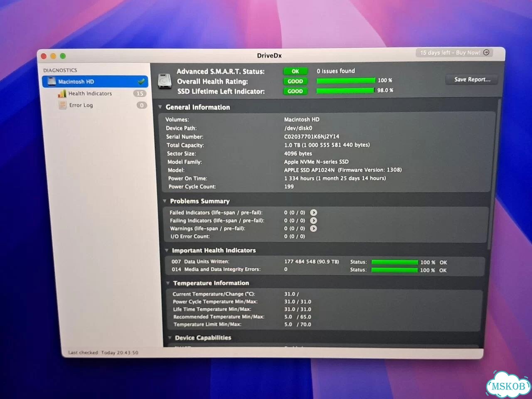Click the DriveDx window title
The image size is (532, 399).
click(269, 56)
